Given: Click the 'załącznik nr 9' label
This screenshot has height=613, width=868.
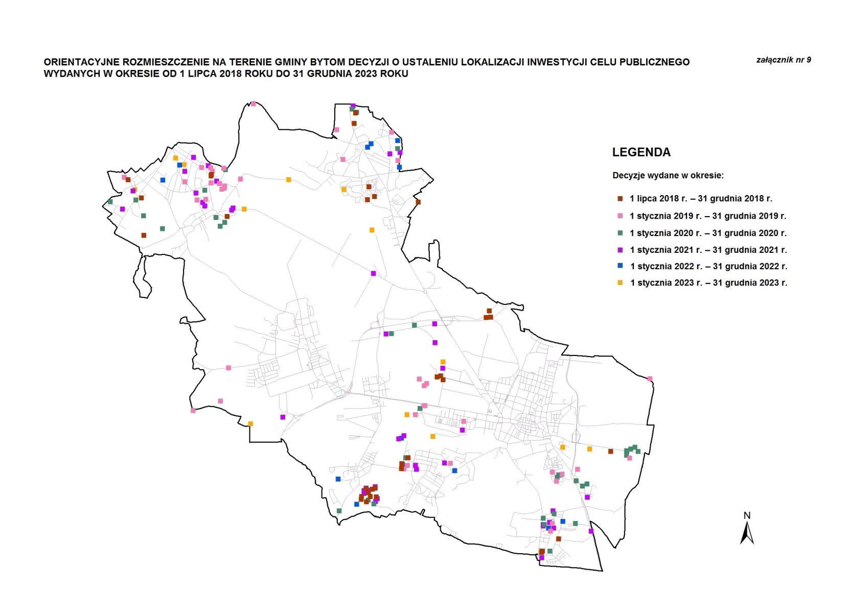Looking at the screenshot, I should (x=783, y=60).
